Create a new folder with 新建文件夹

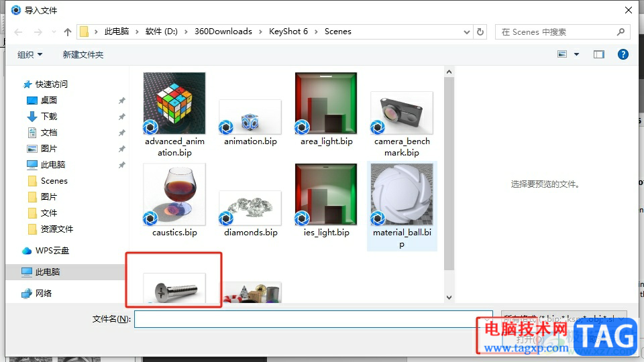(83, 54)
